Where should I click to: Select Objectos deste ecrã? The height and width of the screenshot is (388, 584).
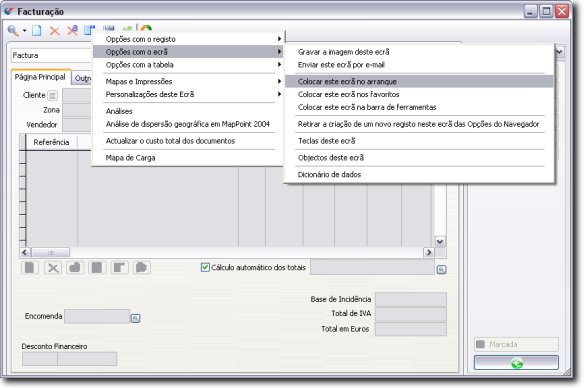[x=419, y=158]
